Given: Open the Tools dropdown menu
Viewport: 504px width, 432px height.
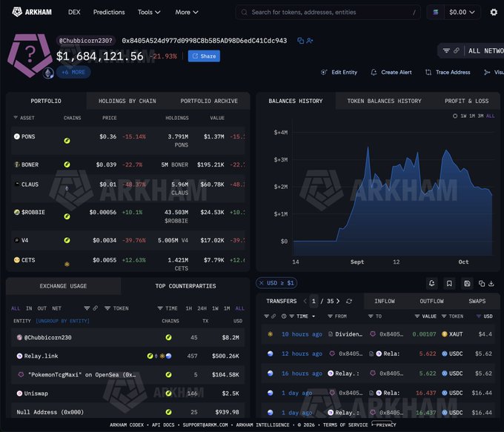Looking at the screenshot, I should [149, 12].
